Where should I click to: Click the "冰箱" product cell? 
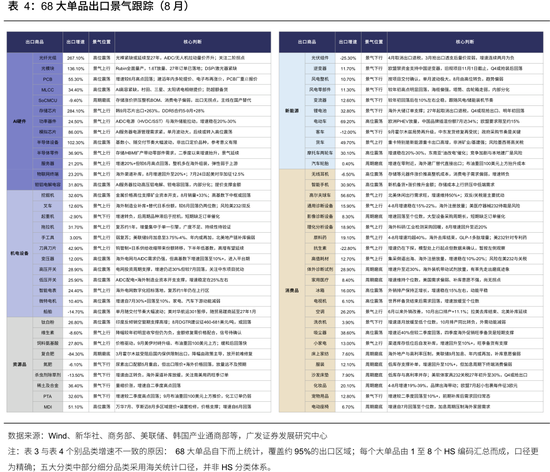320,291
